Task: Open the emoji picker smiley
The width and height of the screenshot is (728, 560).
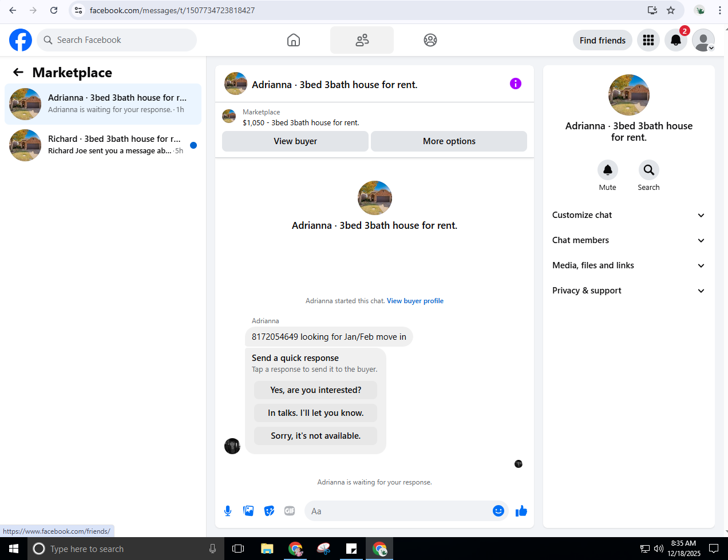Action: (498, 511)
